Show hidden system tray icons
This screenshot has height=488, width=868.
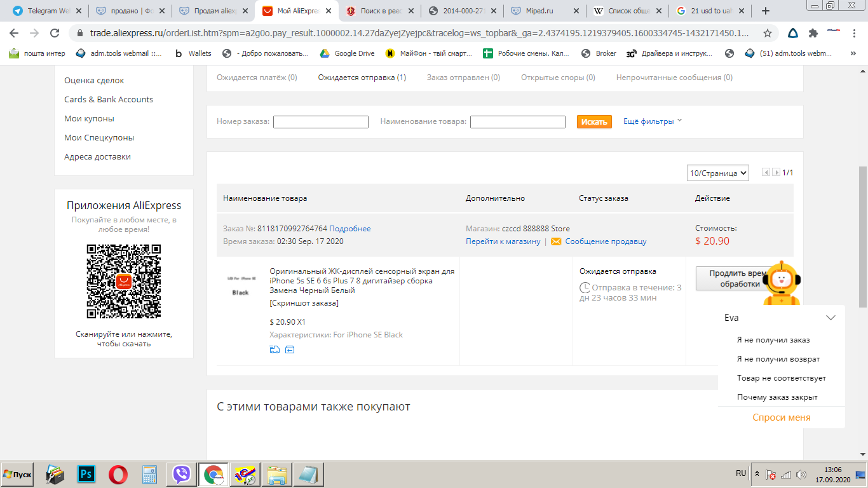[x=757, y=473]
